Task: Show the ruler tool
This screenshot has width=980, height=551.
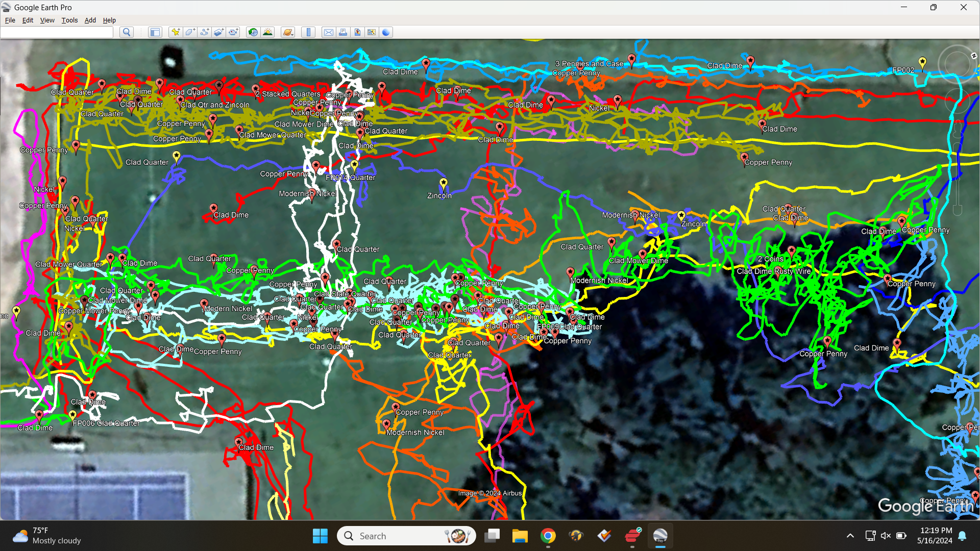Action: pos(308,32)
